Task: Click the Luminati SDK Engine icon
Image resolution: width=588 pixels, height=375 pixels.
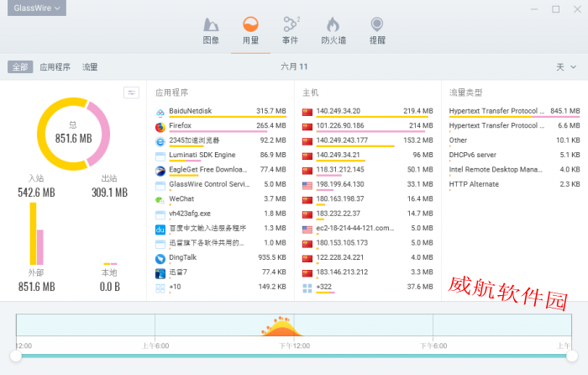Action: 160,156
